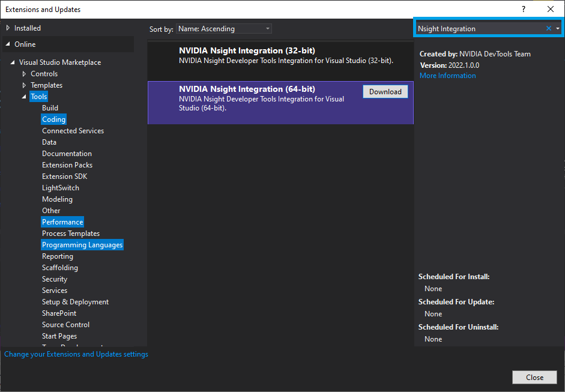Choose the Programming Languages category
The image size is (565, 392).
point(82,245)
